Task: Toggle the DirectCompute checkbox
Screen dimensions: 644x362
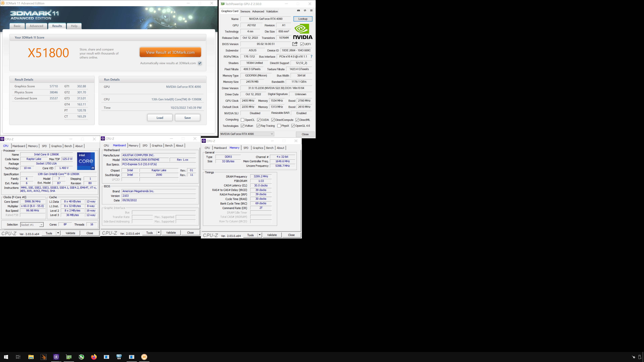Action: point(273,120)
